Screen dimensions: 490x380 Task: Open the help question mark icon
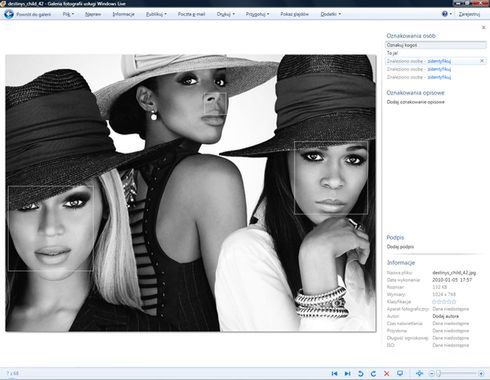tap(445, 14)
